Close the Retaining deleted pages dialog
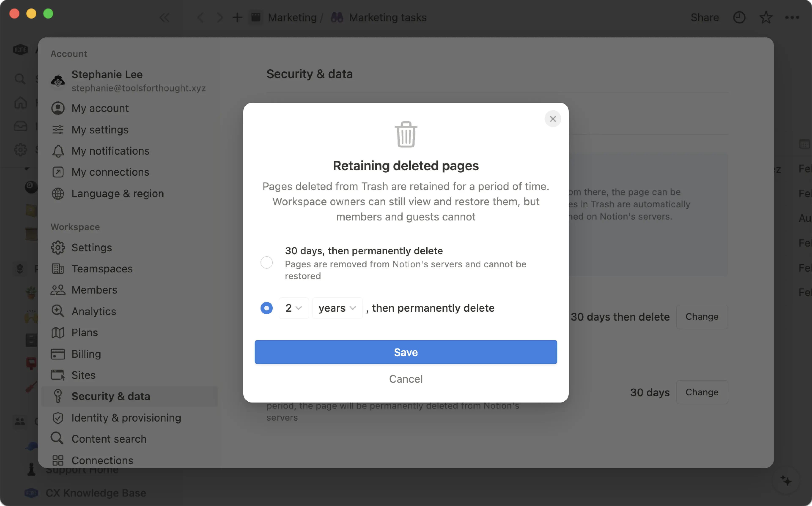 553,119
